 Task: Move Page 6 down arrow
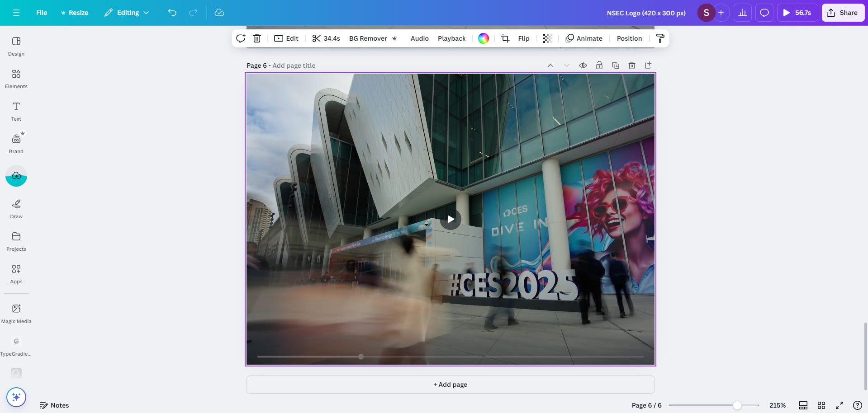(567, 66)
